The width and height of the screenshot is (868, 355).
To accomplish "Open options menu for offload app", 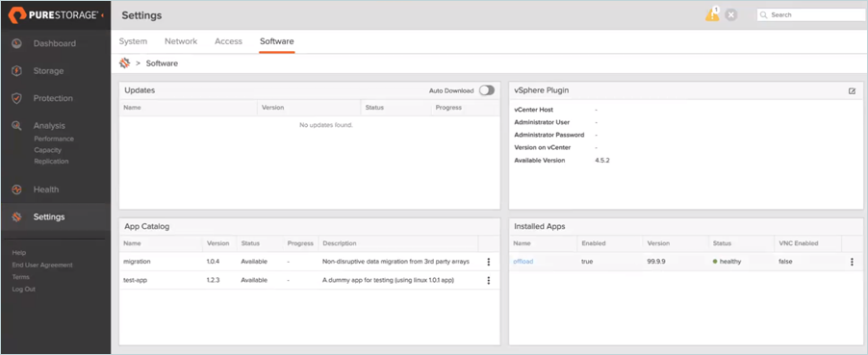I will pos(852,262).
